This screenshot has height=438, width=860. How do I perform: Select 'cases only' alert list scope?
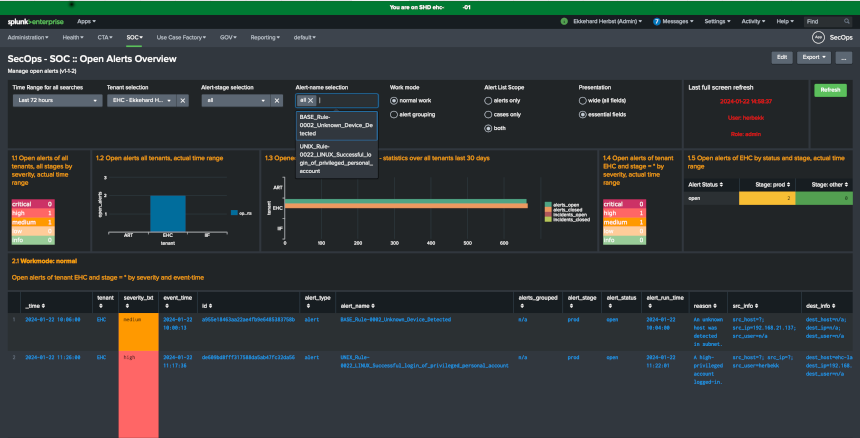pos(488,115)
